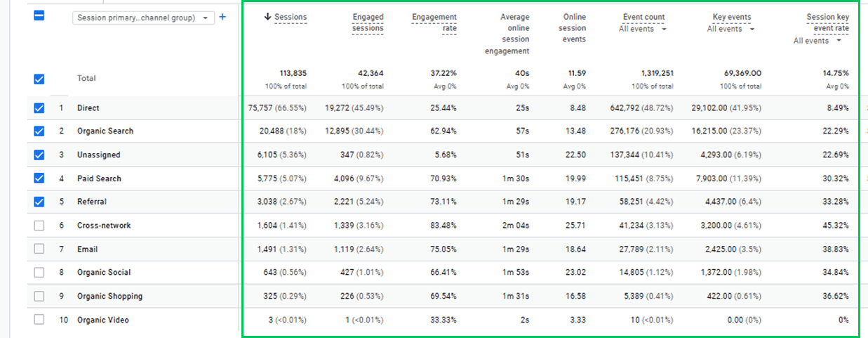
Task: Click the Organic Shopping channel row label
Action: tap(109, 297)
